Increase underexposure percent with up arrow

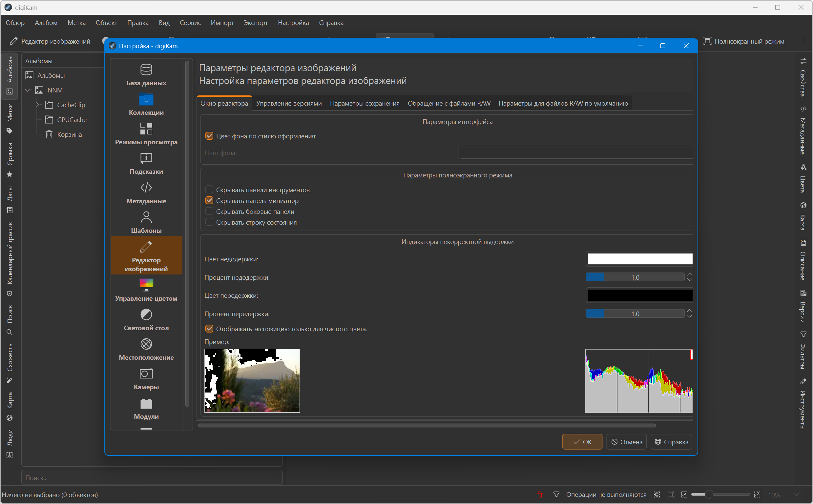point(689,274)
